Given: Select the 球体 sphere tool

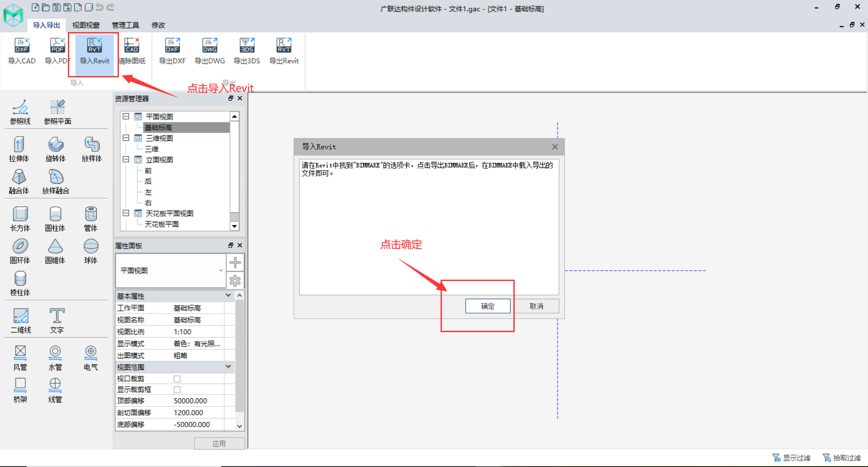Looking at the screenshot, I should (91, 252).
